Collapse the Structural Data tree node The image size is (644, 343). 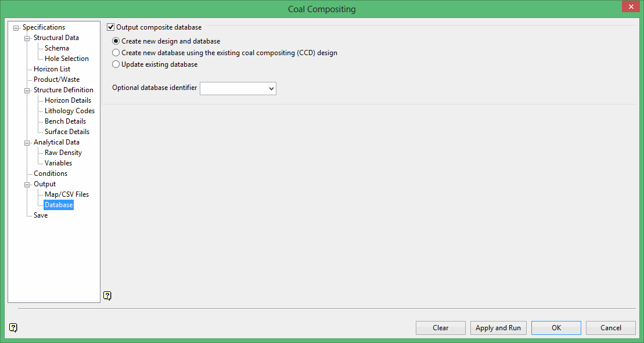point(27,38)
